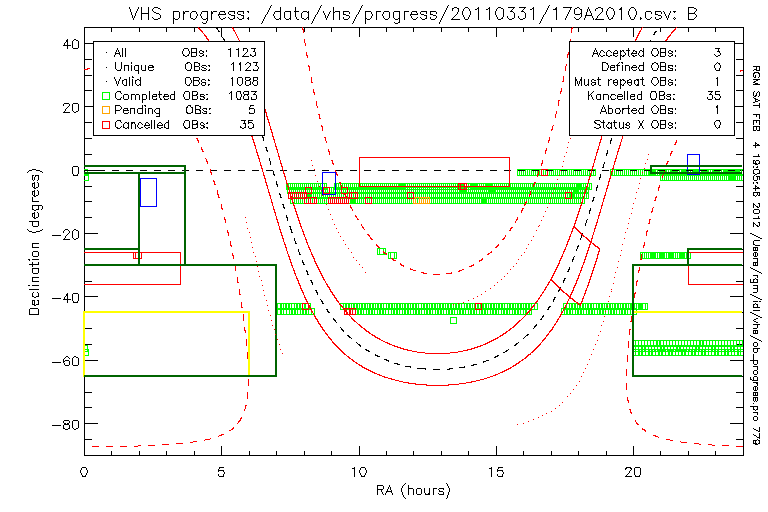This screenshot has height=512, width=768.
Task: Click the green square pair near RA 11
Action: (387, 253)
